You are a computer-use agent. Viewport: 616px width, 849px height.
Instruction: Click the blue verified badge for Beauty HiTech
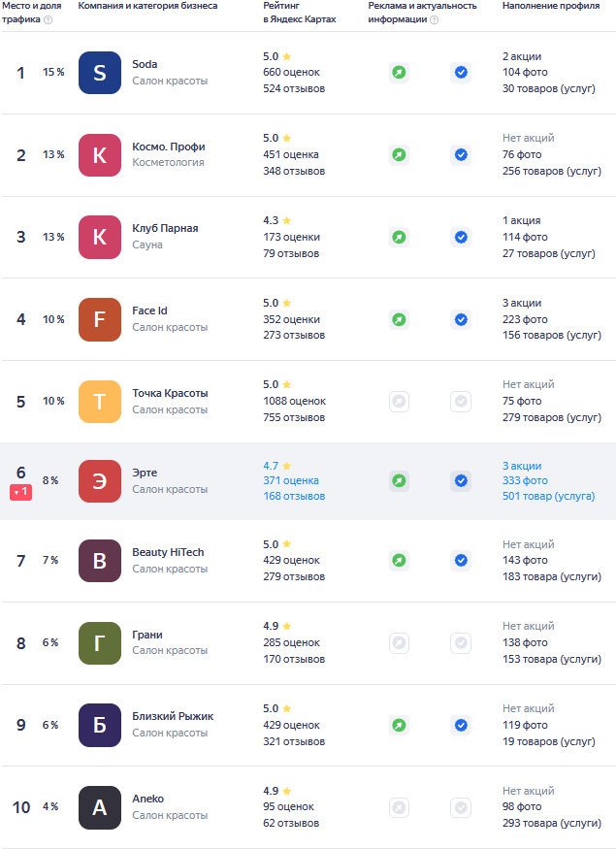tap(461, 560)
